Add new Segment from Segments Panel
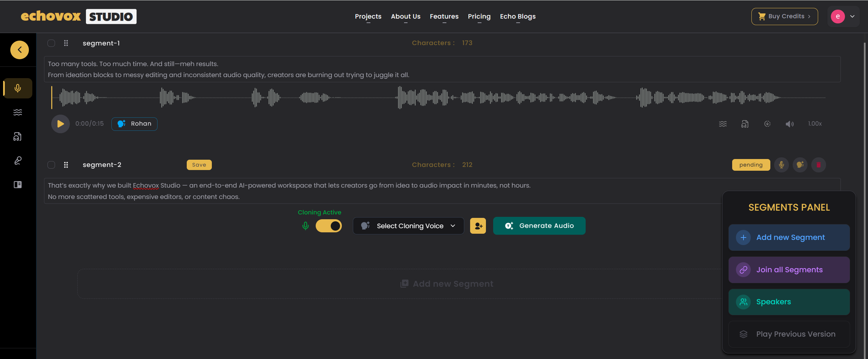Screen dimensions: 868x359 pos(789,237)
